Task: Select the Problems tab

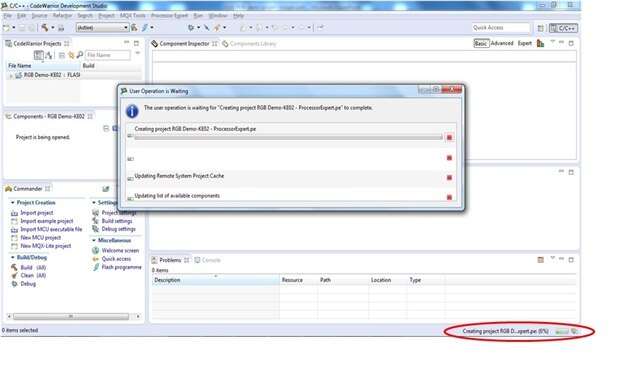Action: pos(170,260)
